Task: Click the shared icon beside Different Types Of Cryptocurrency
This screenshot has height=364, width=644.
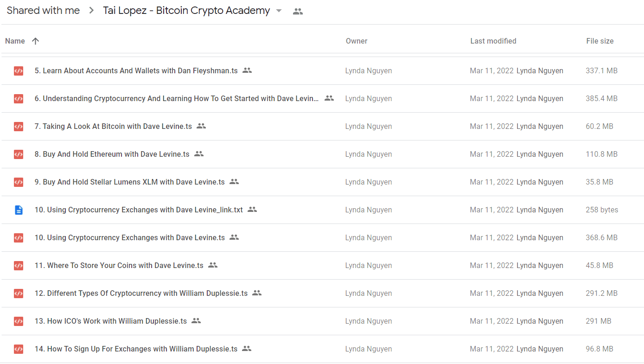Action: click(257, 293)
